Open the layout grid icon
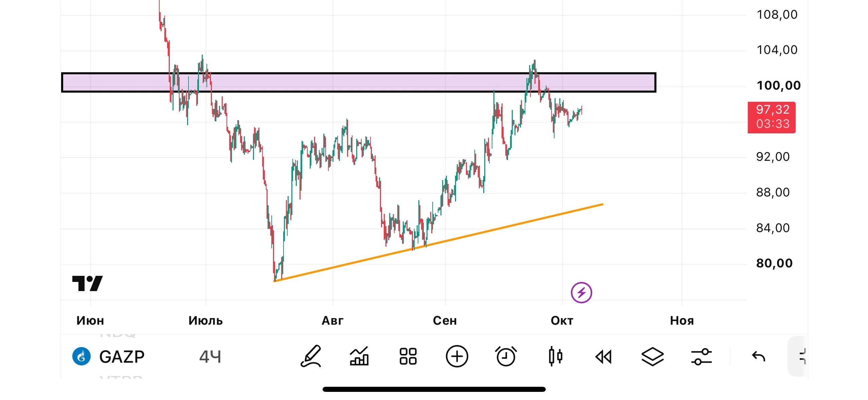 pos(408,356)
